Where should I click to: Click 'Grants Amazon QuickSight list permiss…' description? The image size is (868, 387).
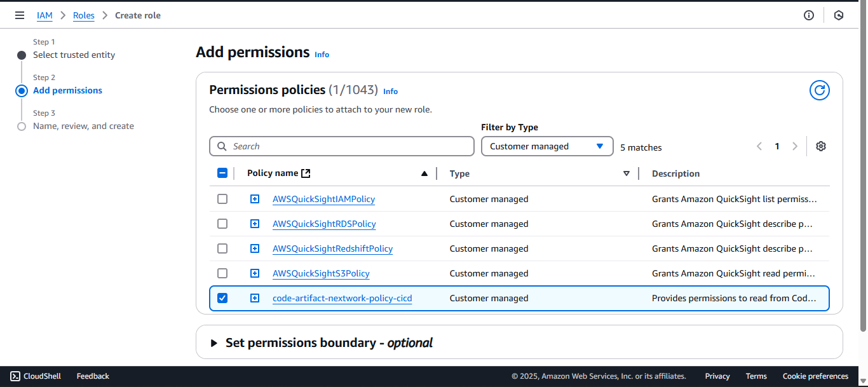pyautogui.click(x=735, y=199)
